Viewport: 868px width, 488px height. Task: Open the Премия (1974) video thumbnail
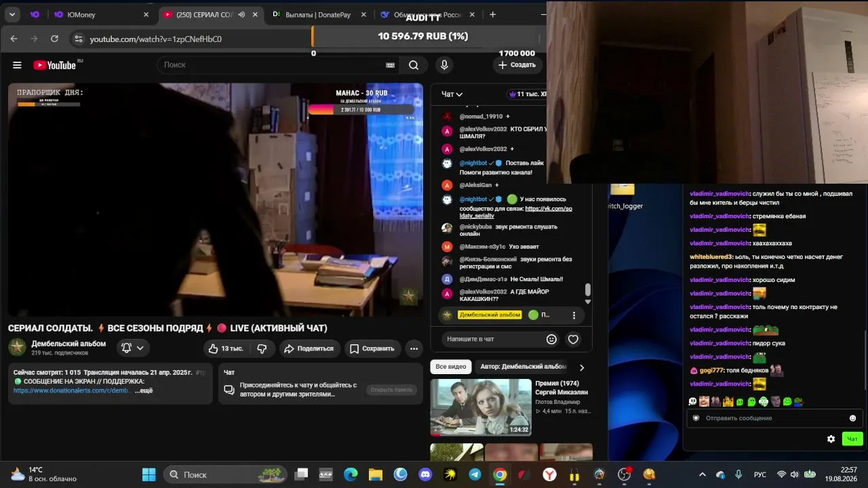481,407
